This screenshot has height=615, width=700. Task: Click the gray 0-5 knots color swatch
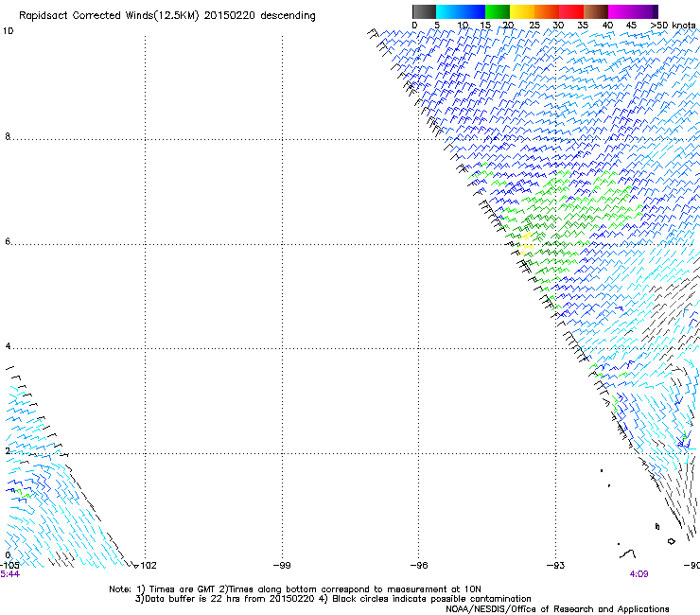424,11
